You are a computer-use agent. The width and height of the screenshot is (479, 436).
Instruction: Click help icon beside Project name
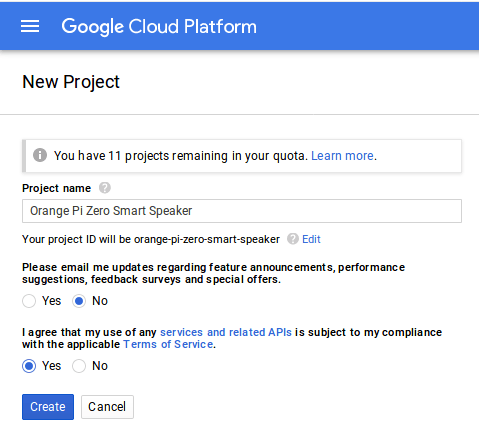pyautogui.click(x=105, y=188)
